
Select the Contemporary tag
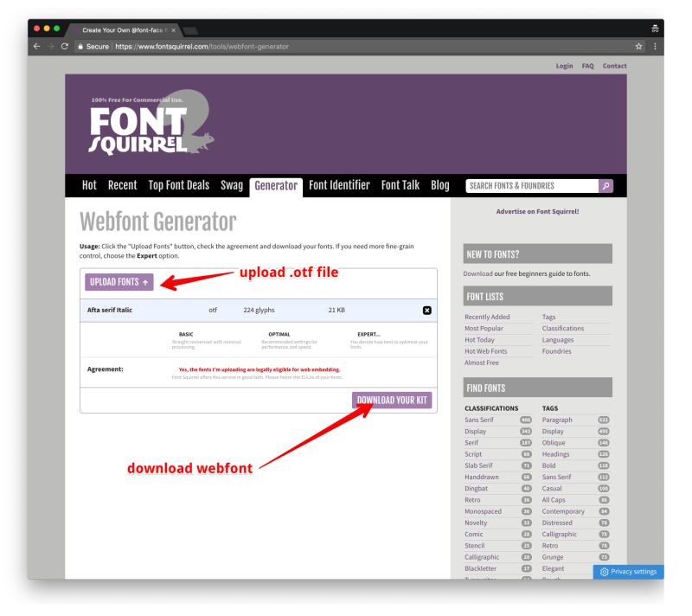pos(563,511)
